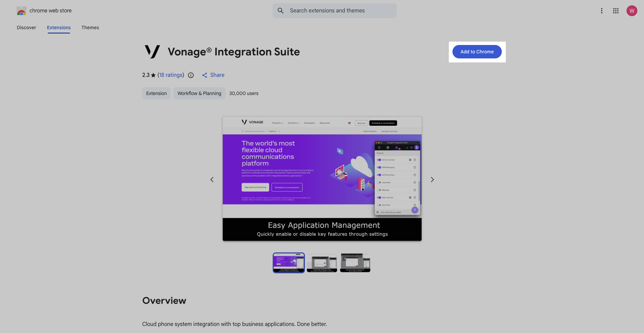Select the Extensions tab

click(59, 28)
